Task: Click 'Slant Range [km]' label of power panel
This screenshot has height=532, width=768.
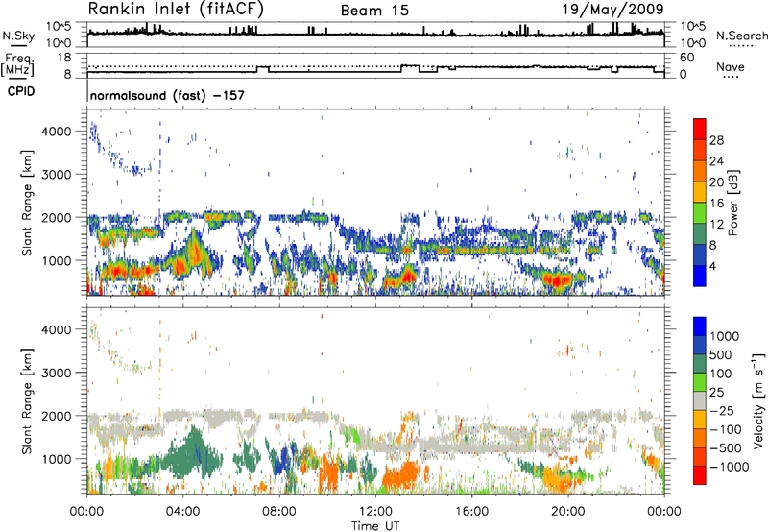Action: [x=27, y=203]
